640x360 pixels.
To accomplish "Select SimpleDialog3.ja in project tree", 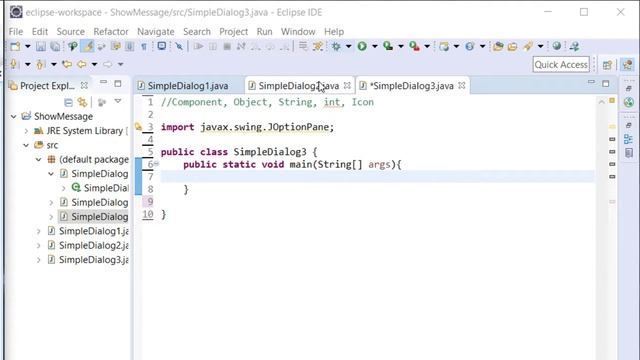I will 93,260.
